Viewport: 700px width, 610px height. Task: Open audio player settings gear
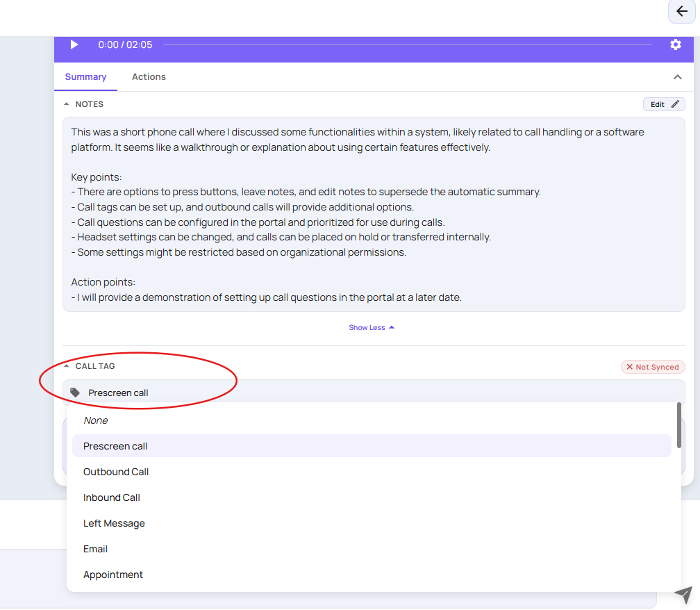click(676, 44)
